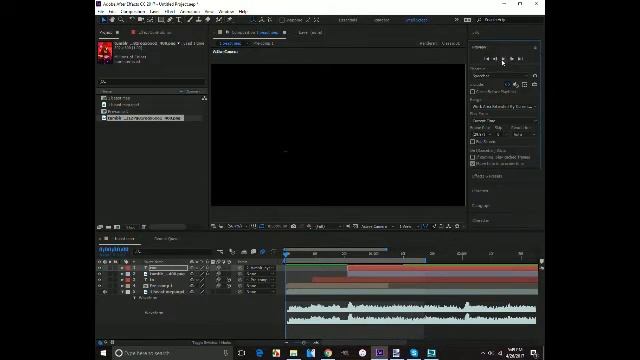This screenshot has height=360, width=640.
Task: Delete selected project item with trash icon
Action: tap(144, 227)
